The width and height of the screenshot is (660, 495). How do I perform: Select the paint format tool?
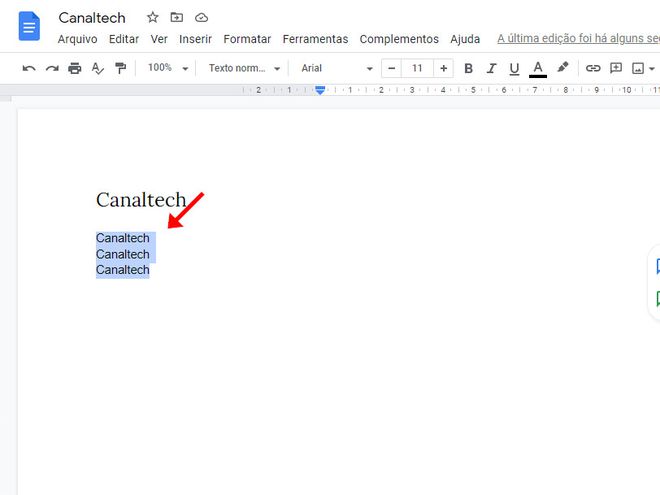point(121,68)
